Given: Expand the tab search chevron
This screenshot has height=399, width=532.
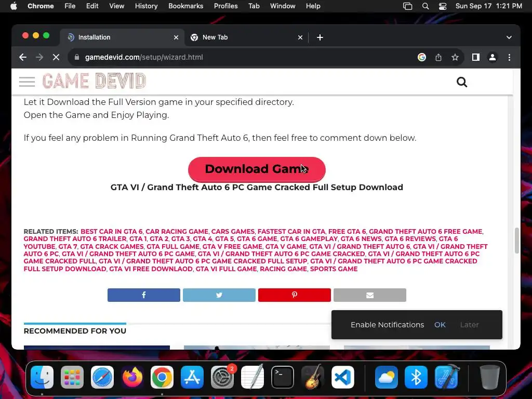Looking at the screenshot, I should [509, 37].
